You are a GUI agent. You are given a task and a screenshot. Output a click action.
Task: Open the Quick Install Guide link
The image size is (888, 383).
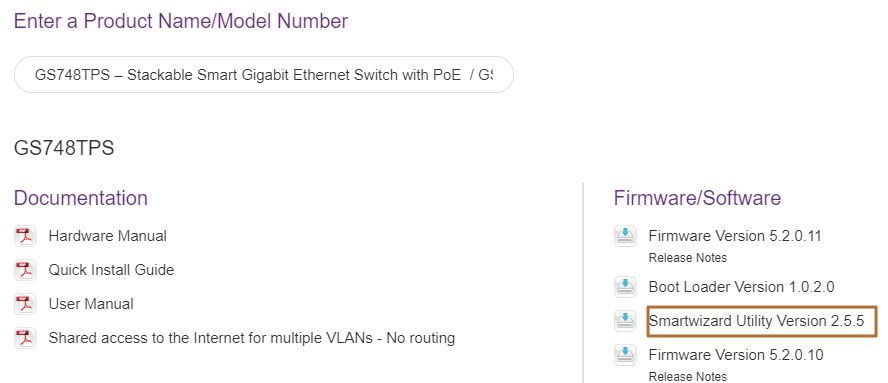pos(111,270)
